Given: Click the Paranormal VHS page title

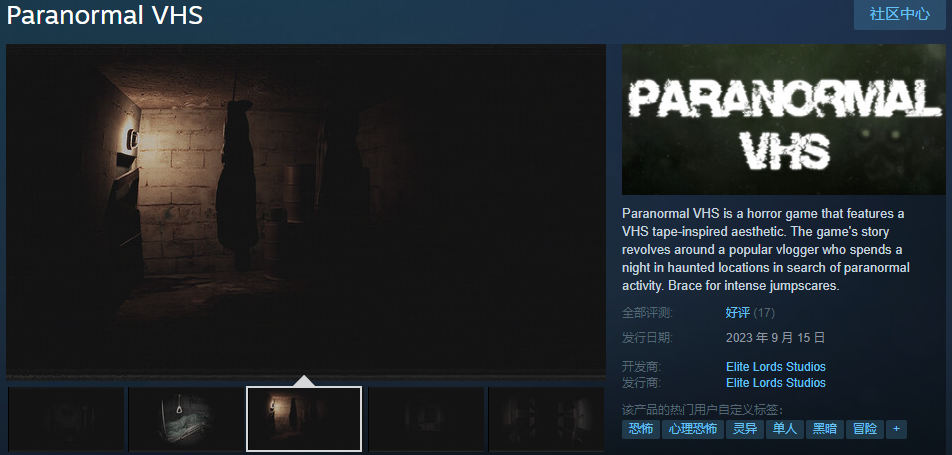Looking at the screenshot, I should coord(104,16).
